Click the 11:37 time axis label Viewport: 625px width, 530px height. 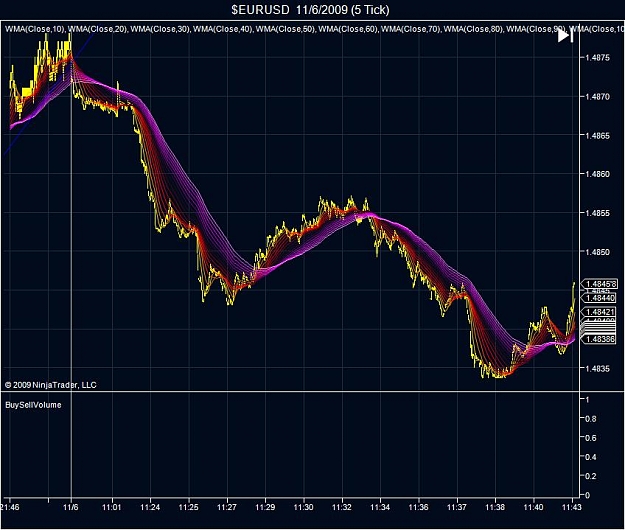pyautogui.click(x=457, y=507)
